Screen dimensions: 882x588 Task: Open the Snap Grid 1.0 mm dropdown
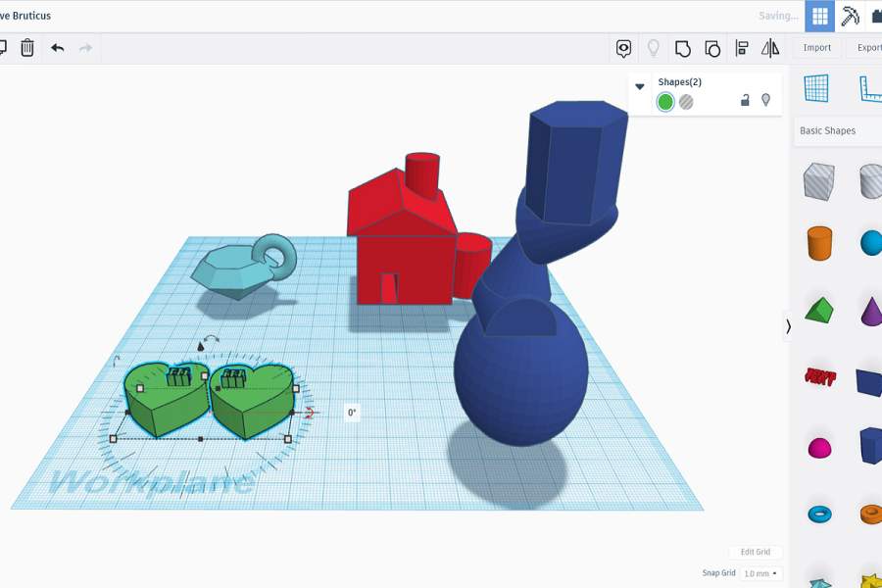[760, 573]
